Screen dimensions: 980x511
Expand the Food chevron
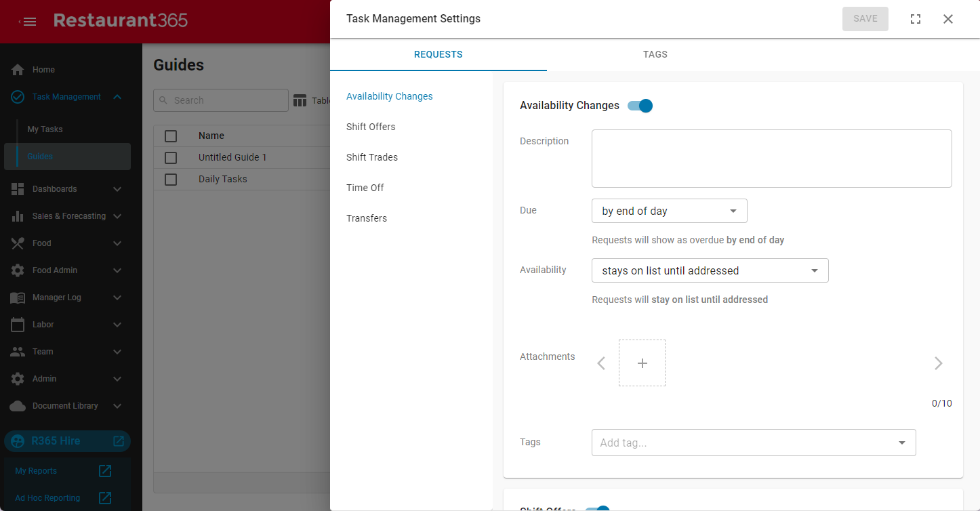click(117, 243)
